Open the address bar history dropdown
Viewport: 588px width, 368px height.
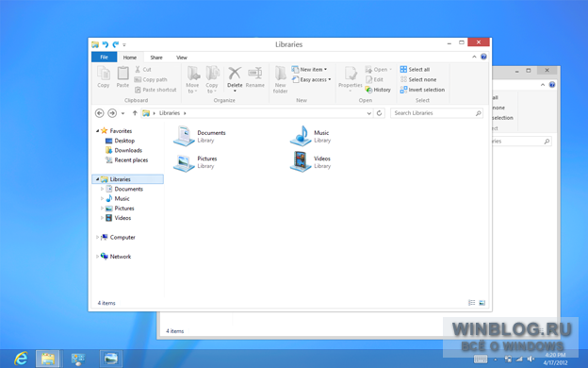[x=369, y=113]
